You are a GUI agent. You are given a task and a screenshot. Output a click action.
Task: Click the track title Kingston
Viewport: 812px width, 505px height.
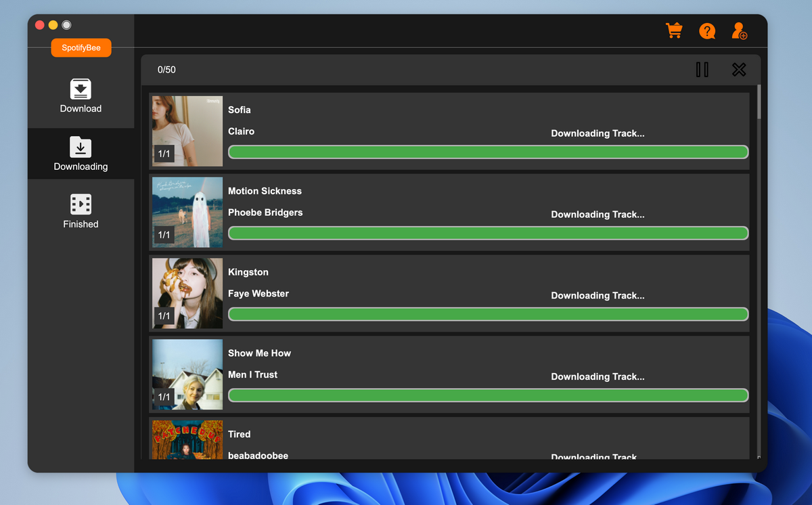[x=248, y=272]
